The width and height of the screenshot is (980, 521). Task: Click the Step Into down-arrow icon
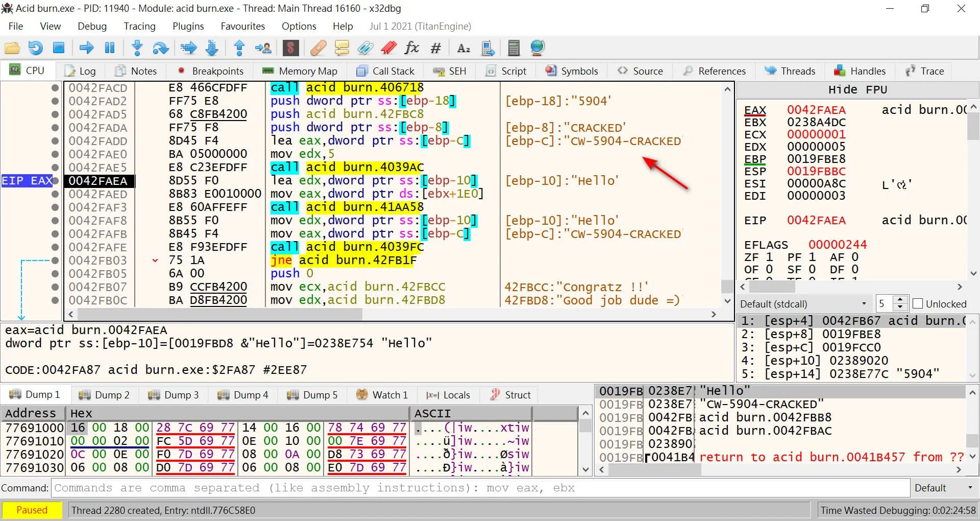[137, 48]
